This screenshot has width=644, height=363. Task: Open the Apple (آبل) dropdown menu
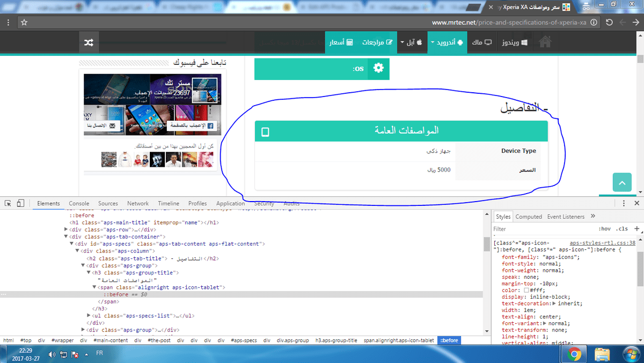(412, 42)
